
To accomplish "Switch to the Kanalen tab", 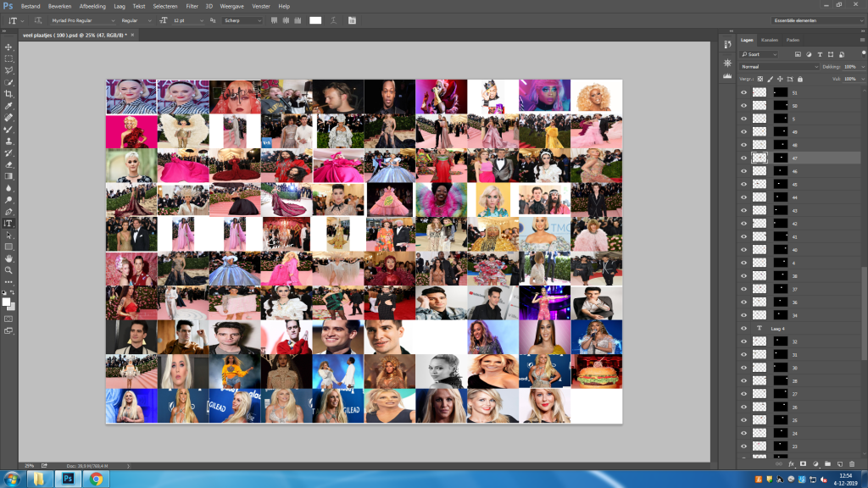I will (x=769, y=40).
